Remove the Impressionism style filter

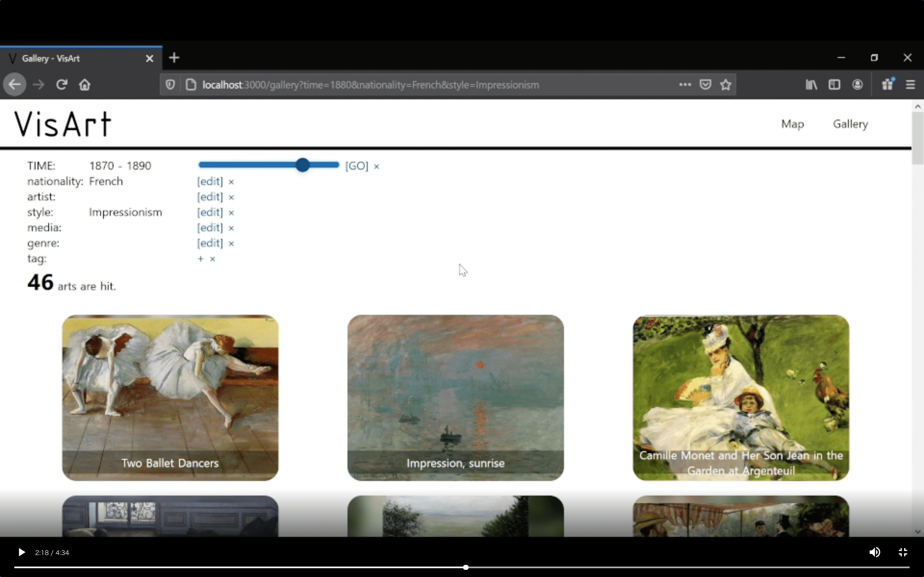231,213
